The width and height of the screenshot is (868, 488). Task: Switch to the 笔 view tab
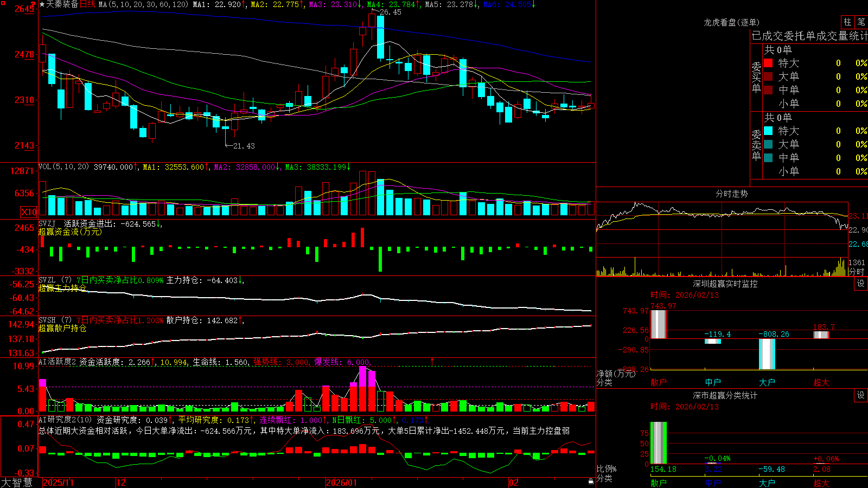click(861, 22)
